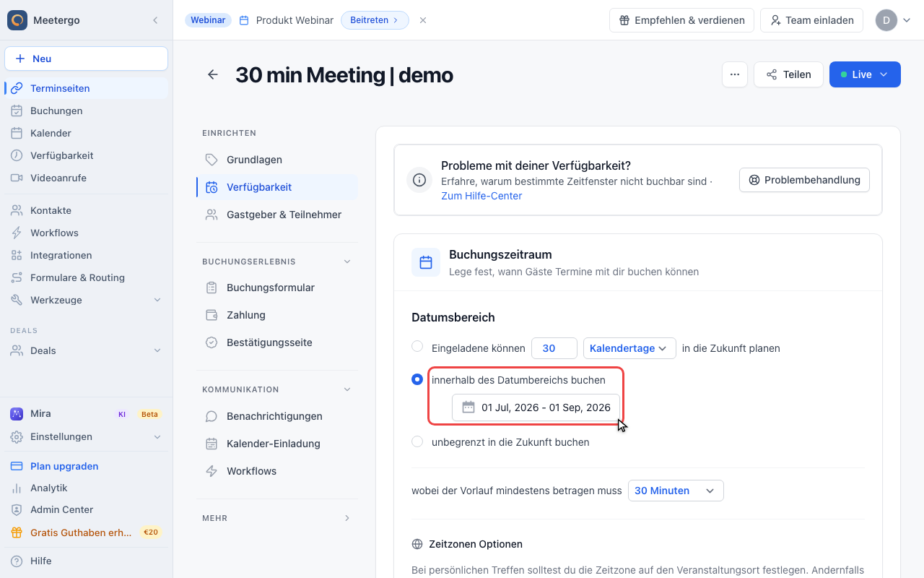Screen dimensions: 924x578
Task: Go back using the left arrow
Action: tap(213, 74)
